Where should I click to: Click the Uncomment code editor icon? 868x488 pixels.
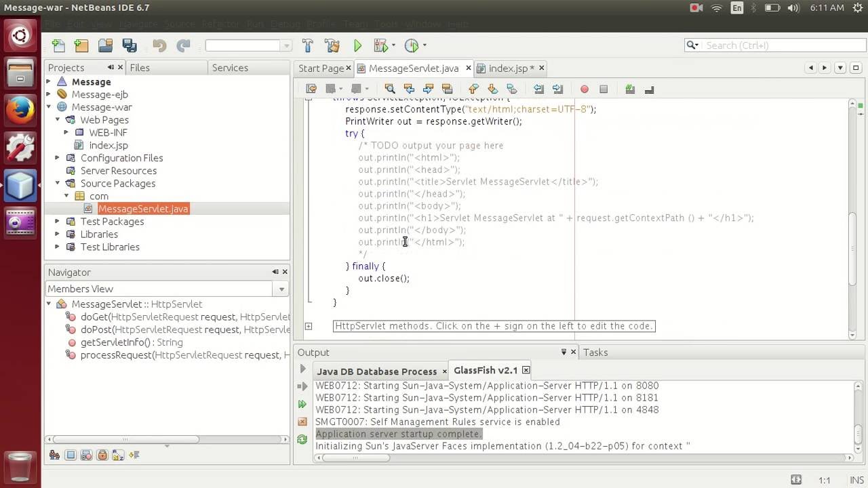649,89
